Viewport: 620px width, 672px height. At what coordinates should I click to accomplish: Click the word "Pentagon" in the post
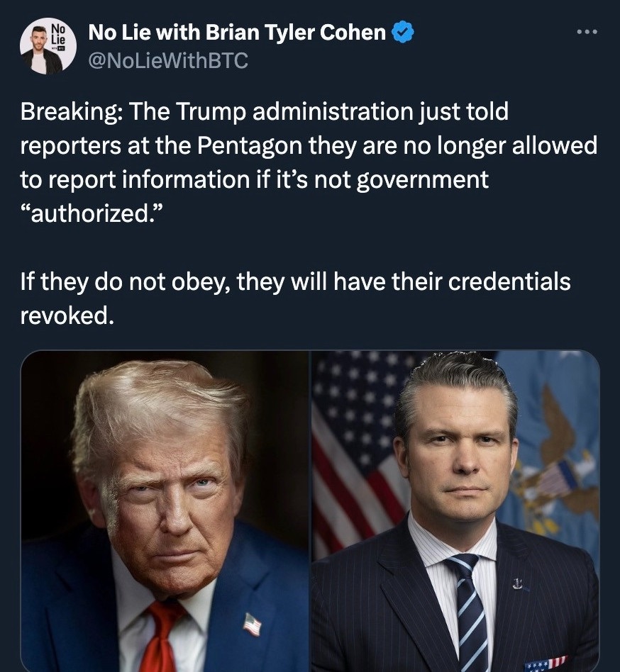pyautogui.click(x=250, y=146)
